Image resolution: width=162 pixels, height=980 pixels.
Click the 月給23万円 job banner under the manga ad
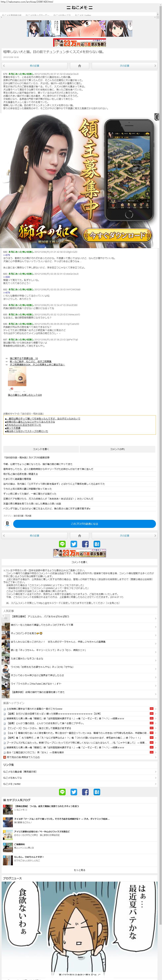[x=79, y=43]
